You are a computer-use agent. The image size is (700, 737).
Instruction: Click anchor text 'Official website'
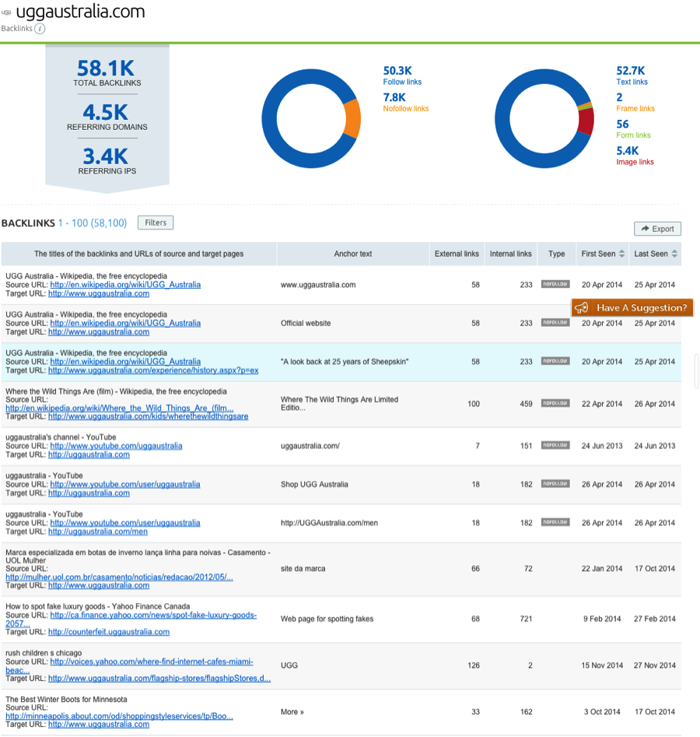(x=306, y=324)
